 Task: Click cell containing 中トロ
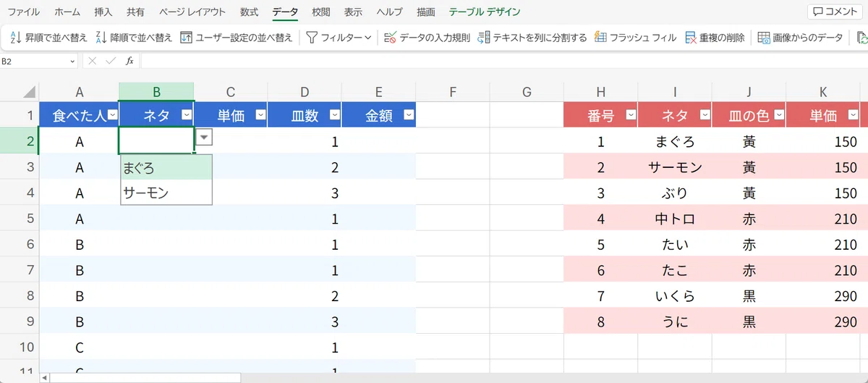pos(675,219)
